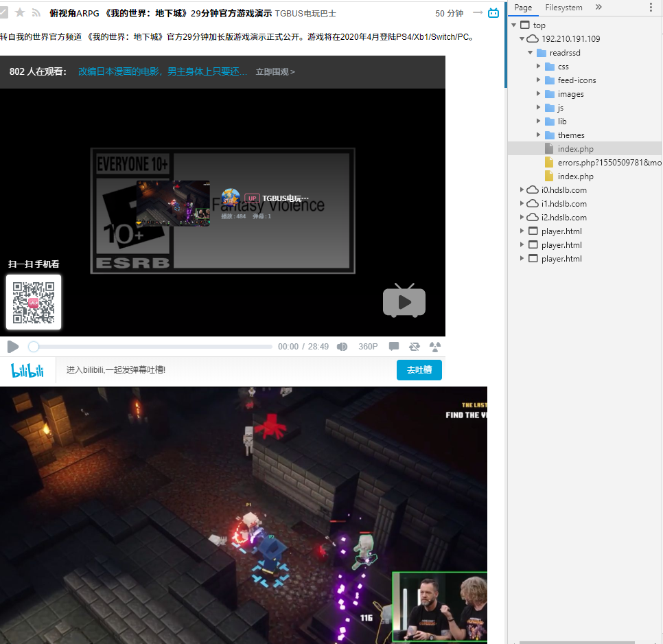Click the bilibili logo below the player

(27, 370)
